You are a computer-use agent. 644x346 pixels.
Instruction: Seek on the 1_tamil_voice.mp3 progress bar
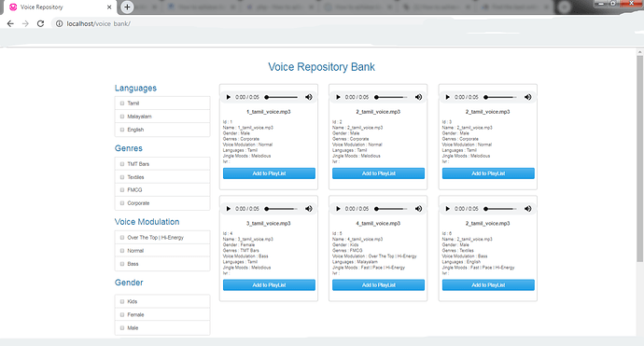pos(282,97)
